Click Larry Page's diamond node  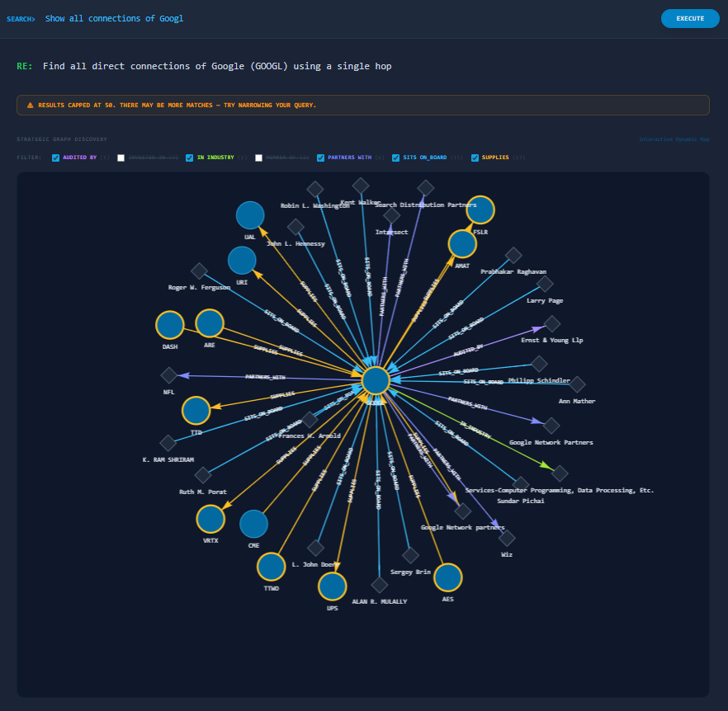[545, 284]
